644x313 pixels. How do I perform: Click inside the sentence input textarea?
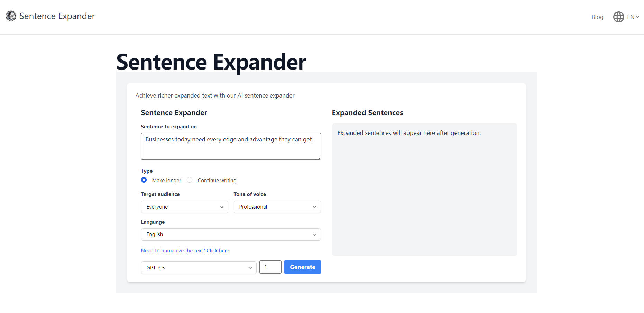(x=231, y=146)
